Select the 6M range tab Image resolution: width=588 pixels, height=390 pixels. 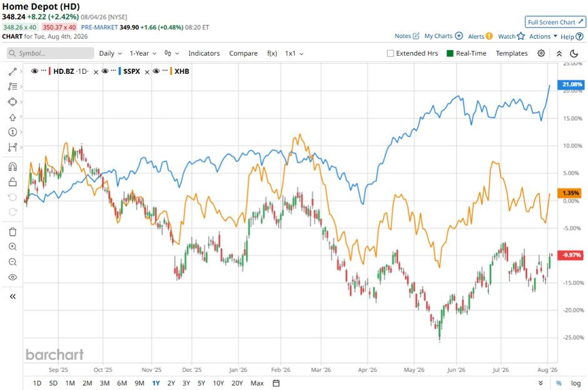click(122, 383)
